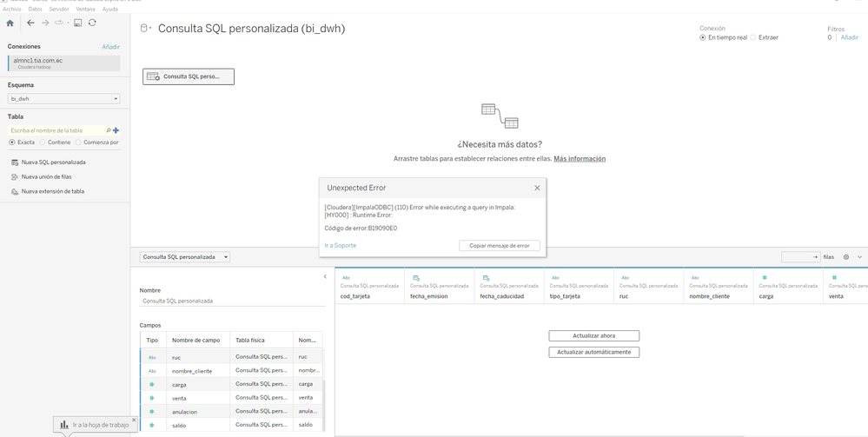Close the Unexpected Error dialog
This screenshot has width=868, height=437.
(537, 188)
